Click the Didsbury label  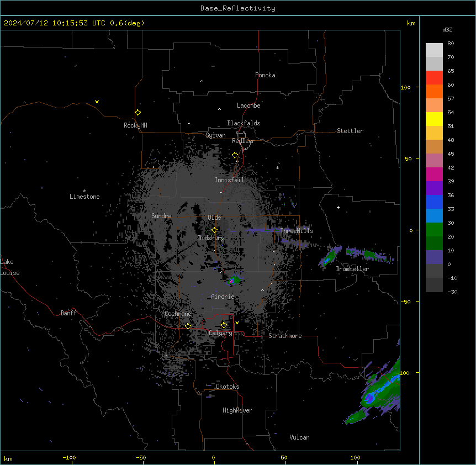(211, 238)
